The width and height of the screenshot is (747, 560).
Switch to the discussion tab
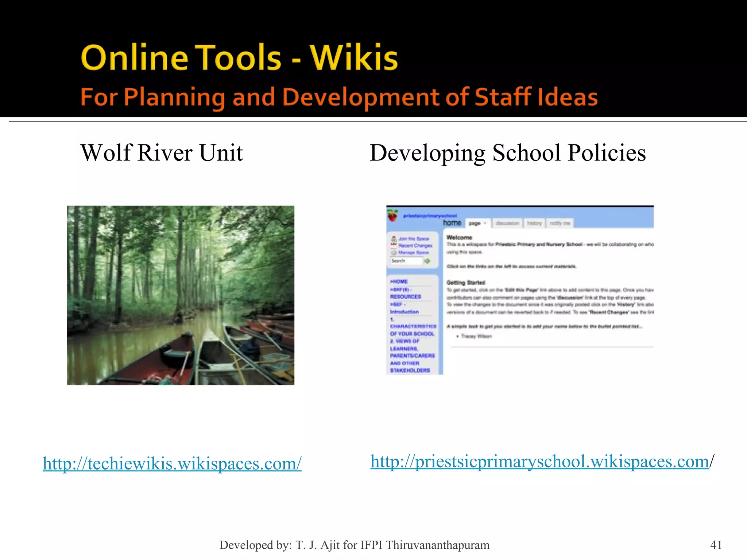(507, 223)
